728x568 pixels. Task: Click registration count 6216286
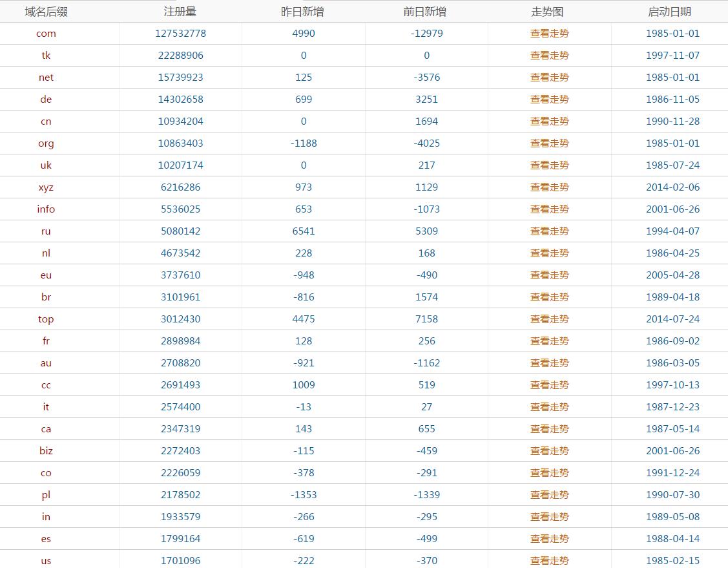tap(181, 187)
